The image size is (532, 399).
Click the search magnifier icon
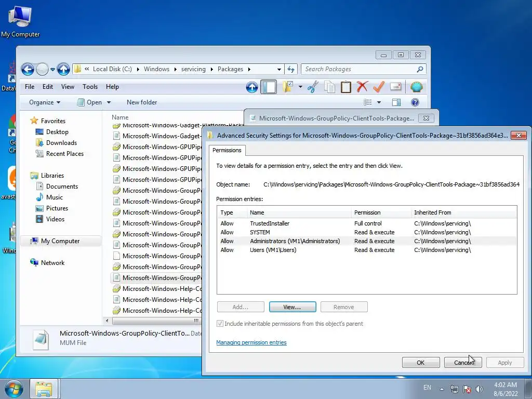[x=420, y=69]
